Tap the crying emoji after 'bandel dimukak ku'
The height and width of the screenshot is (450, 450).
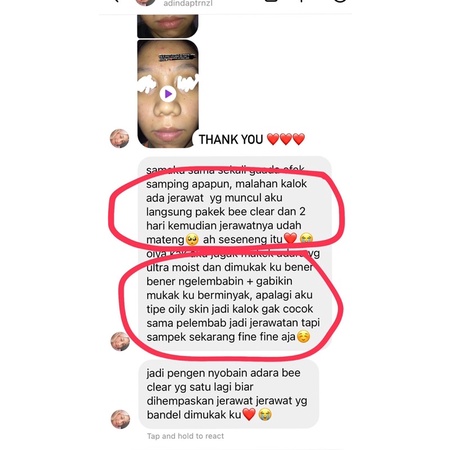click(265, 415)
